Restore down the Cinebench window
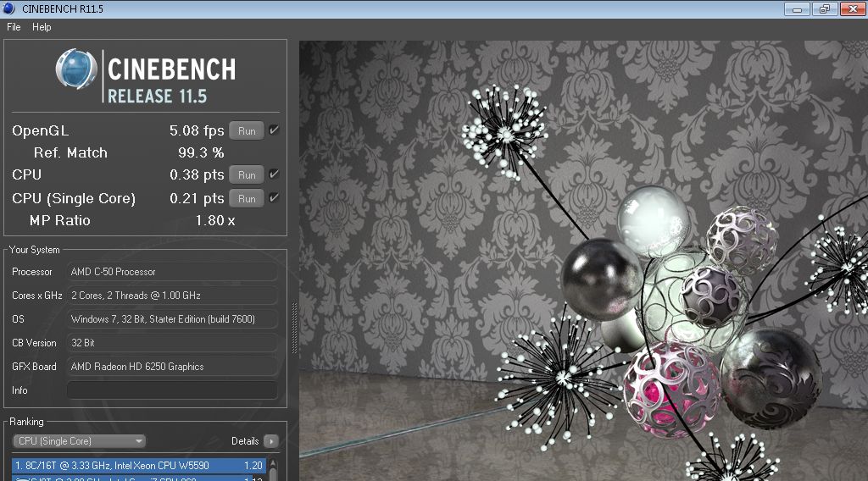This screenshot has width=868, height=481. point(825,8)
